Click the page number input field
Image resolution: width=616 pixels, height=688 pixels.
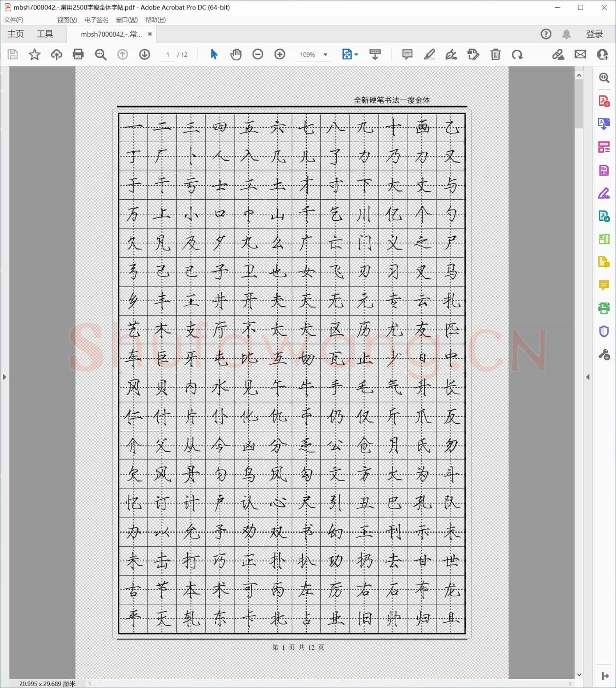point(168,54)
